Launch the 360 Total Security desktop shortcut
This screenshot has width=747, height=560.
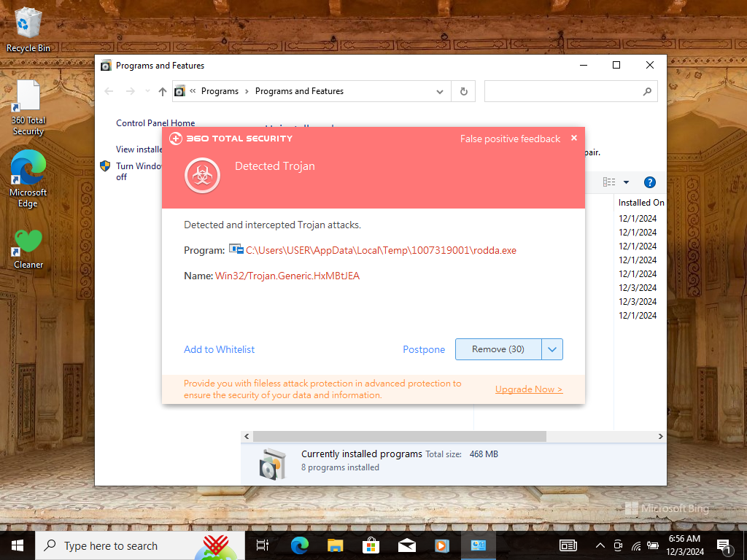pyautogui.click(x=28, y=107)
